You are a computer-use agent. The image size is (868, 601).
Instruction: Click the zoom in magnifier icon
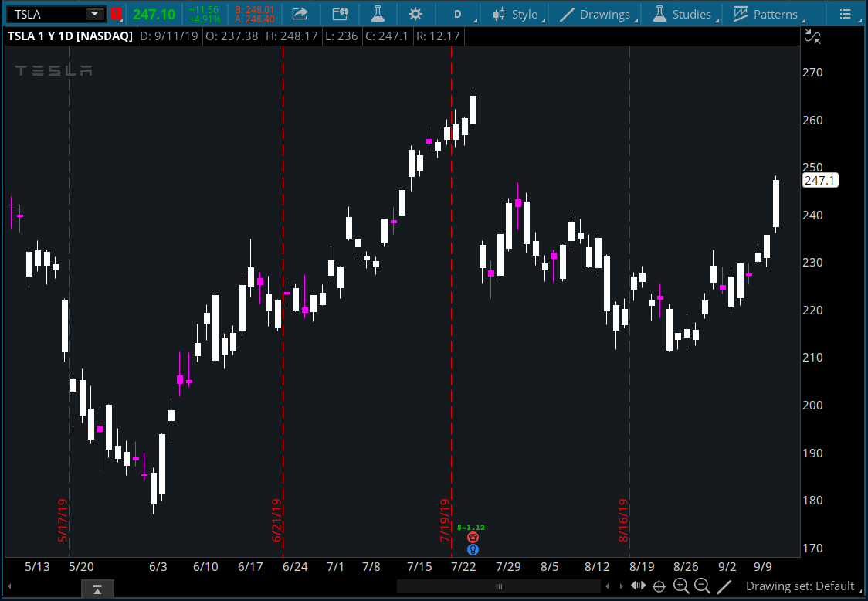click(x=680, y=586)
